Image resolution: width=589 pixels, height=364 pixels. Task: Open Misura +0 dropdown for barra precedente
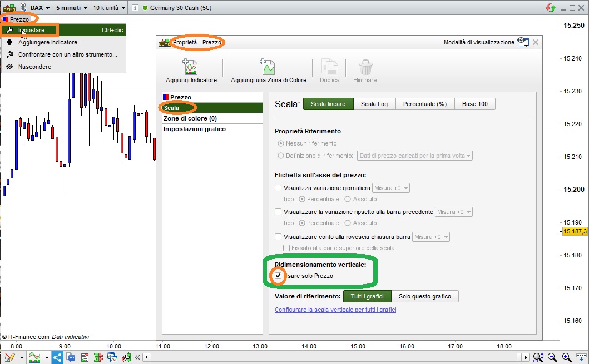453,212
